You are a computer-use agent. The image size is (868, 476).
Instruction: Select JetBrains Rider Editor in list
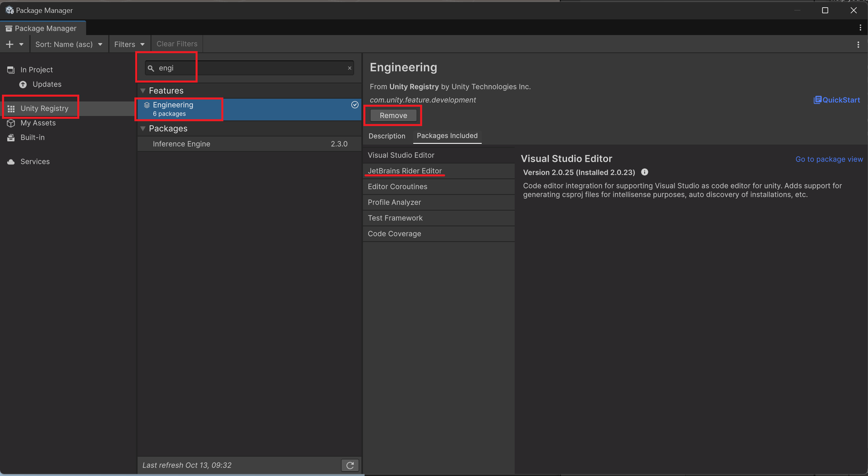point(405,171)
